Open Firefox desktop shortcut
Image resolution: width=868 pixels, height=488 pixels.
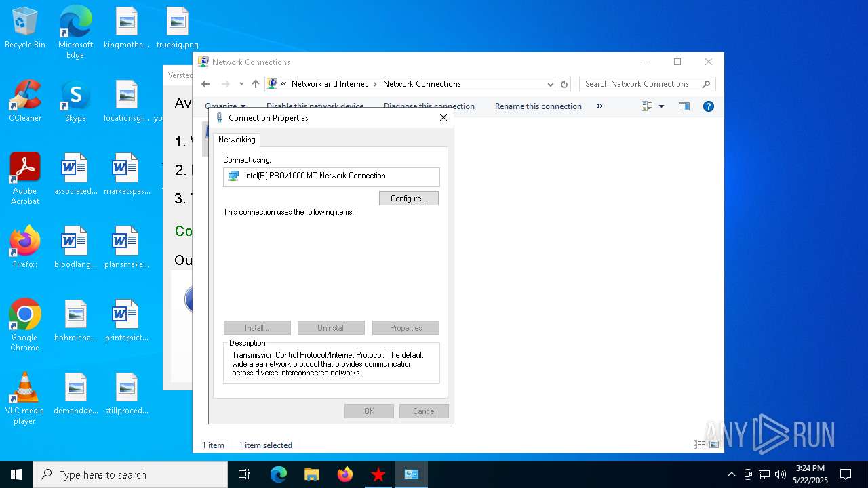[25, 248]
